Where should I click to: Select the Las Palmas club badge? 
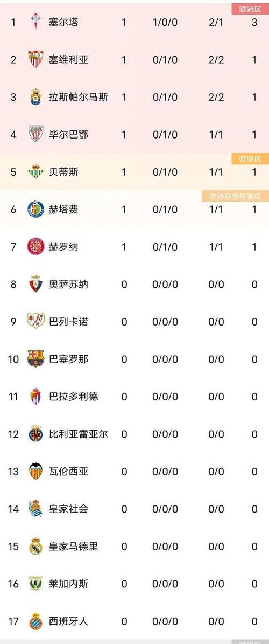pyautogui.click(x=36, y=97)
